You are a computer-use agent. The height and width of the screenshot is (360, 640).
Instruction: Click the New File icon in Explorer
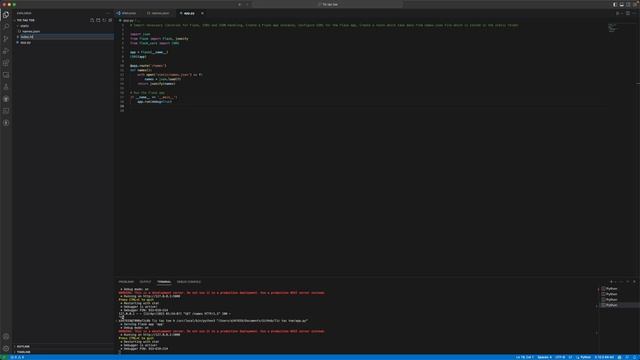[x=92, y=20]
